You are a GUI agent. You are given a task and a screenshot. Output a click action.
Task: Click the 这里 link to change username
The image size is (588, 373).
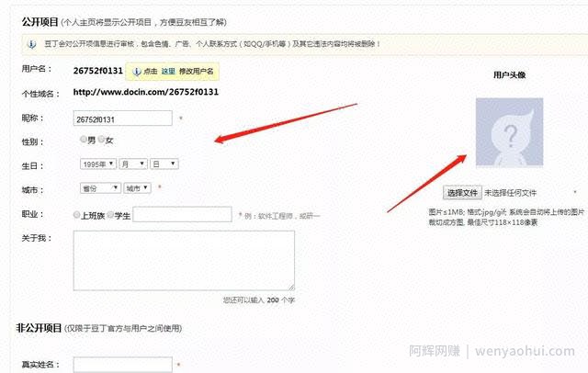(x=168, y=72)
